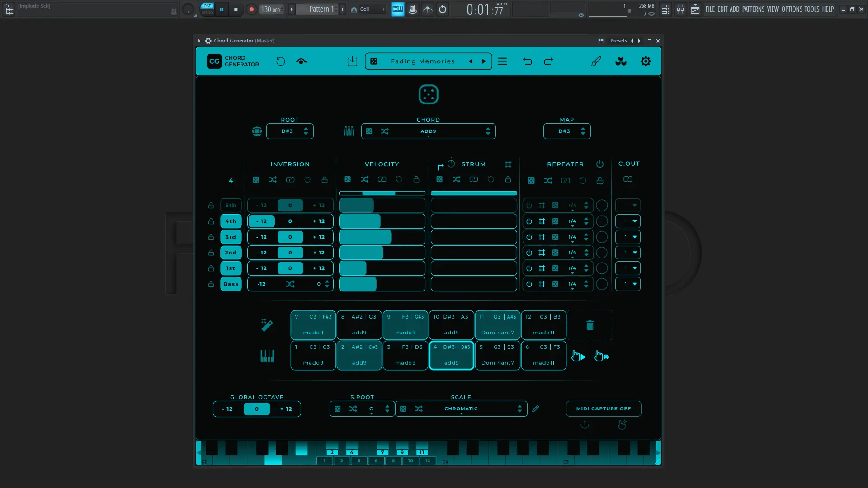Viewport: 868px width, 488px height.
Task: Adjust the 3rd voice velocity slider
Action: [382, 237]
